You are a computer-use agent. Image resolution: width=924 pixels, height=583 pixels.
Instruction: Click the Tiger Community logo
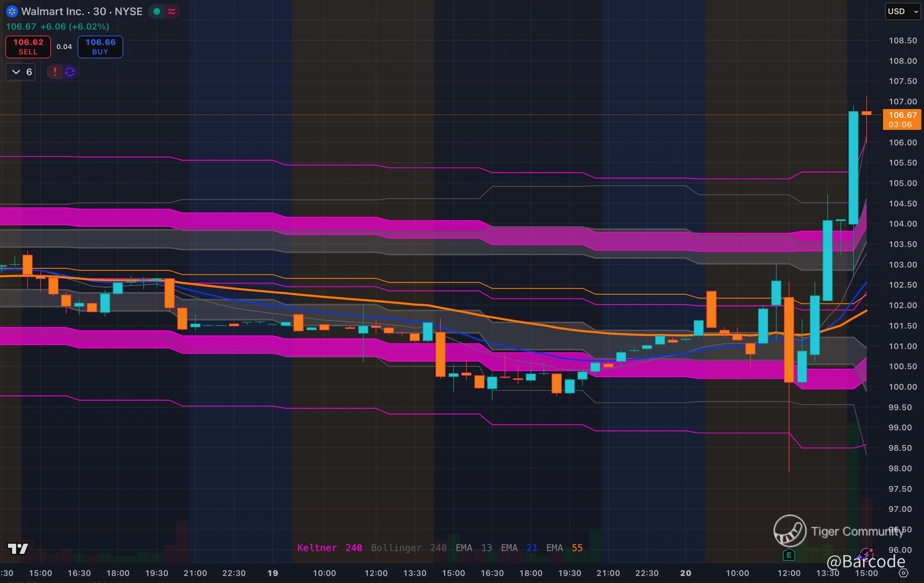point(790,531)
